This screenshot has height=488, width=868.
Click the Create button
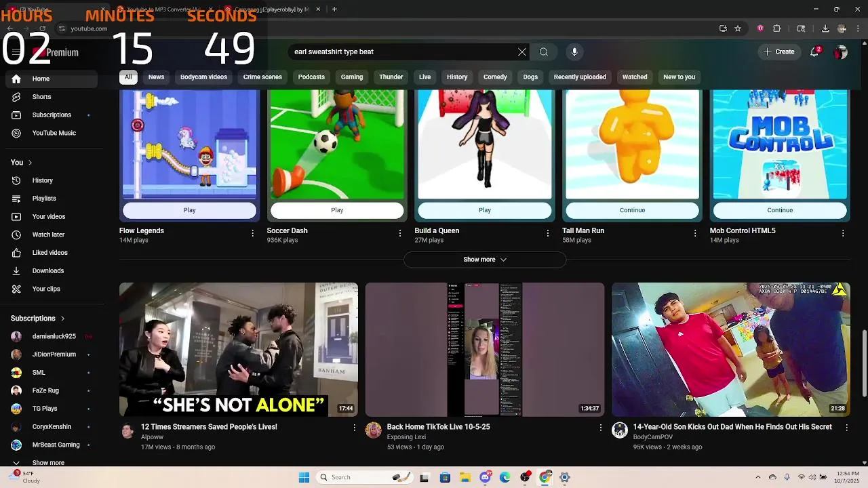click(778, 52)
